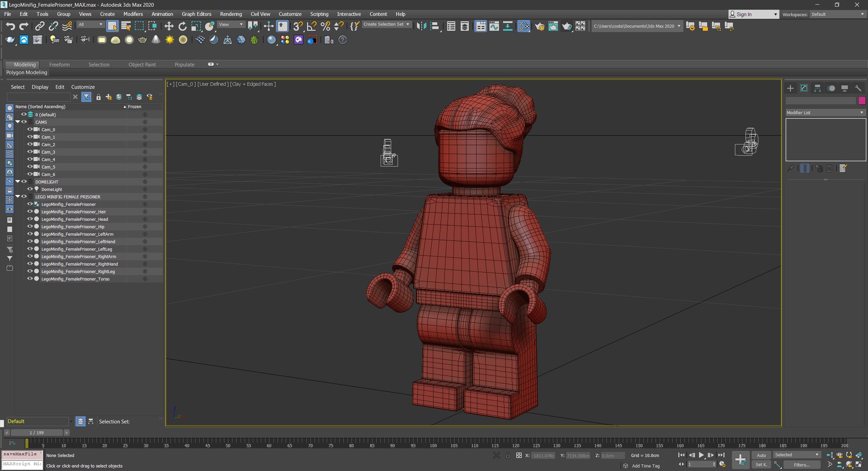868x471 pixels.
Task: Open the Rendering menu
Action: [x=231, y=14]
